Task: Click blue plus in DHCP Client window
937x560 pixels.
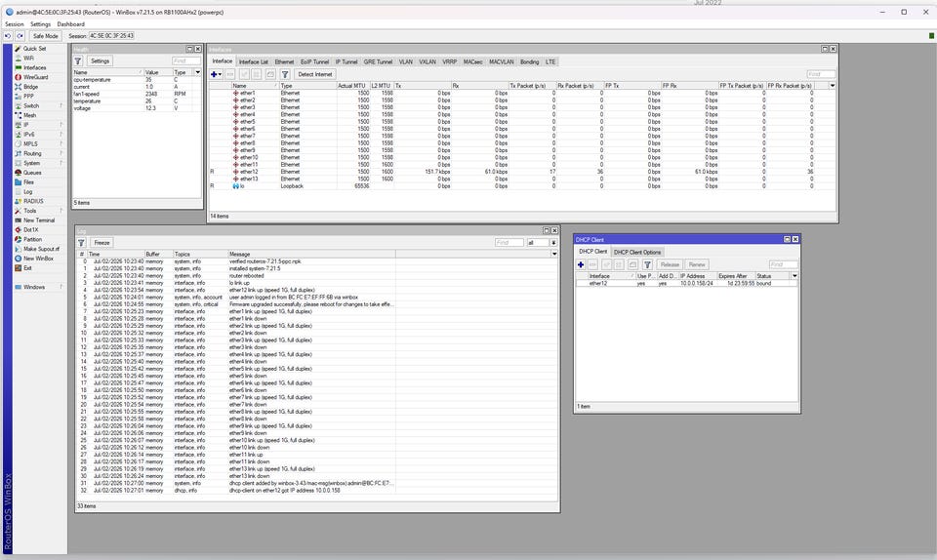Action: (580, 264)
